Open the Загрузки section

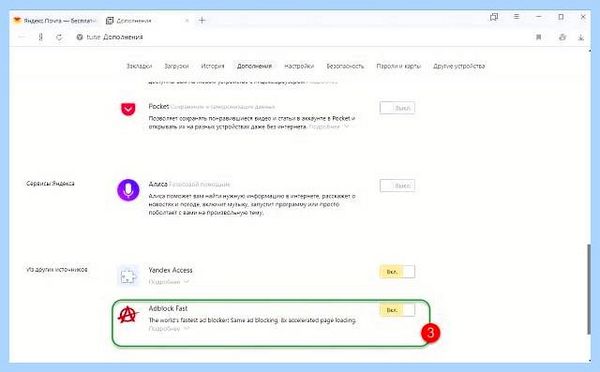click(176, 66)
